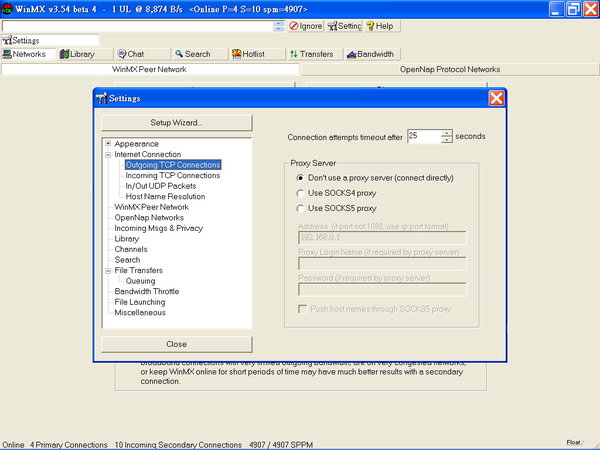
Task: Click the Transfers arrows icon
Action: click(293, 54)
